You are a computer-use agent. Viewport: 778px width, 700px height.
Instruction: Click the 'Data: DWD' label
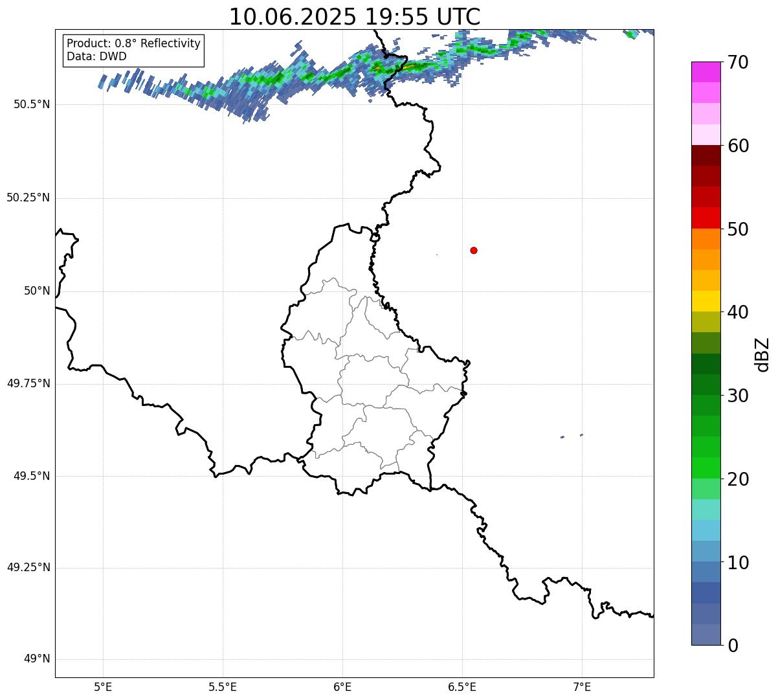point(97,56)
